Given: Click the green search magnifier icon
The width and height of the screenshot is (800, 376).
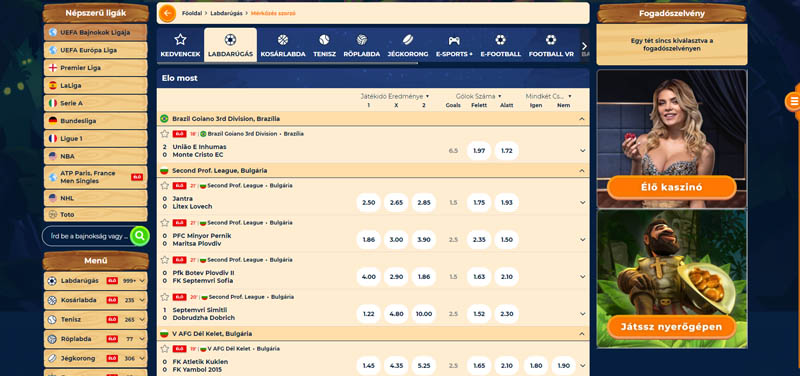Looking at the screenshot, I should 139,236.
